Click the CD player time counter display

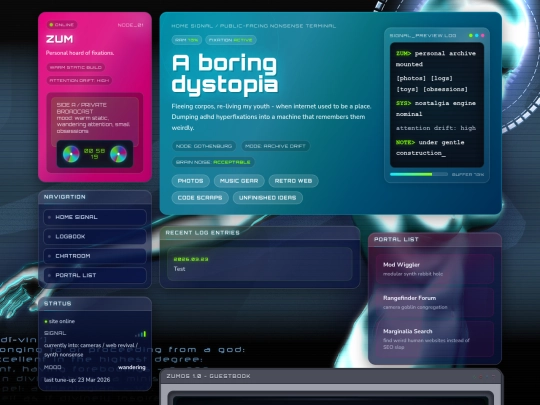click(x=94, y=154)
